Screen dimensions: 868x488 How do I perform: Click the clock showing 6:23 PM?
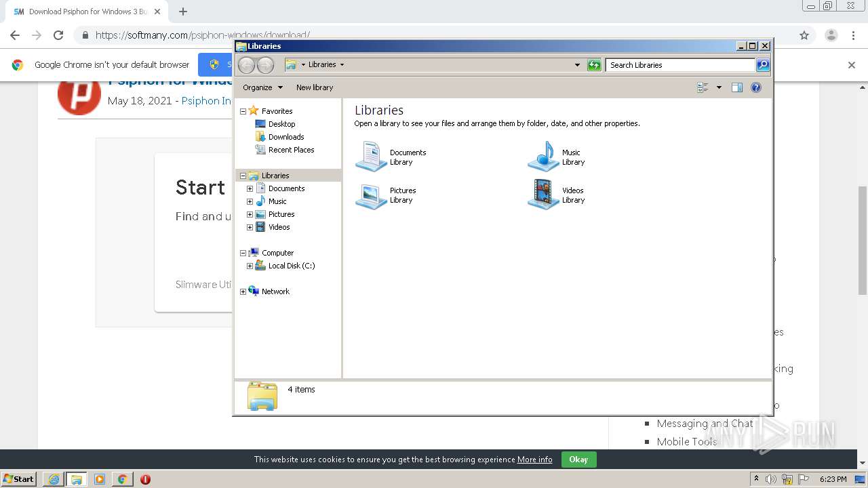pyautogui.click(x=833, y=479)
